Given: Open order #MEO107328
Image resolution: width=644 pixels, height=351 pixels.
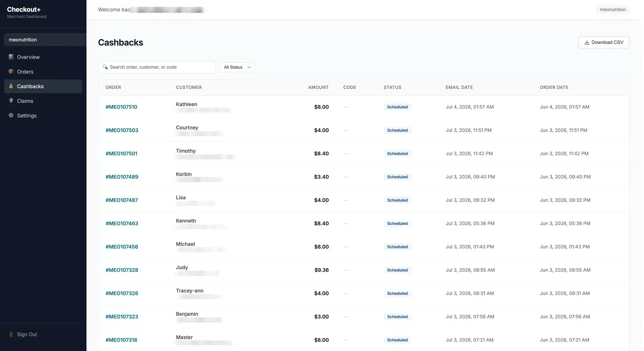Looking at the screenshot, I should 122,270.
